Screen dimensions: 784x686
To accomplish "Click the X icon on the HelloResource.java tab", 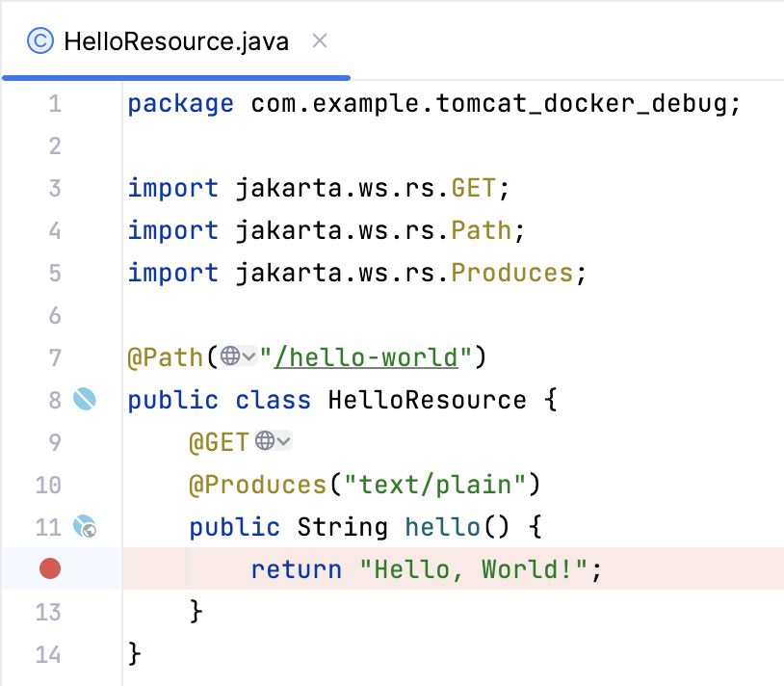I will pyautogui.click(x=320, y=41).
